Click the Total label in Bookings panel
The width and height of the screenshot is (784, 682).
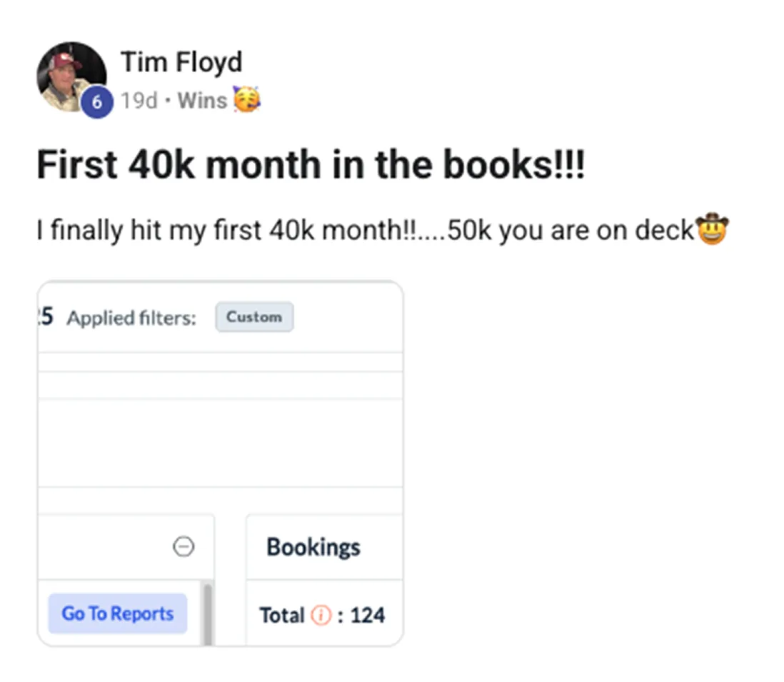tap(281, 615)
